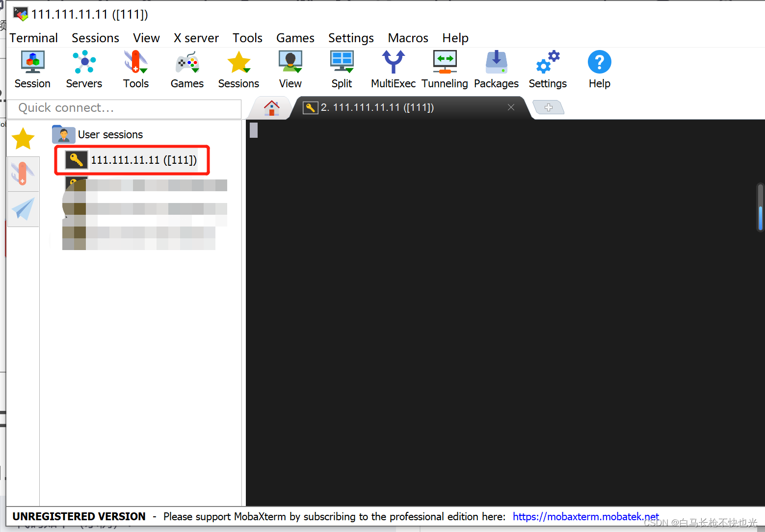
Task: Open the Tools menu in the menu bar
Action: pyautogui.click(x=247, y=38)
